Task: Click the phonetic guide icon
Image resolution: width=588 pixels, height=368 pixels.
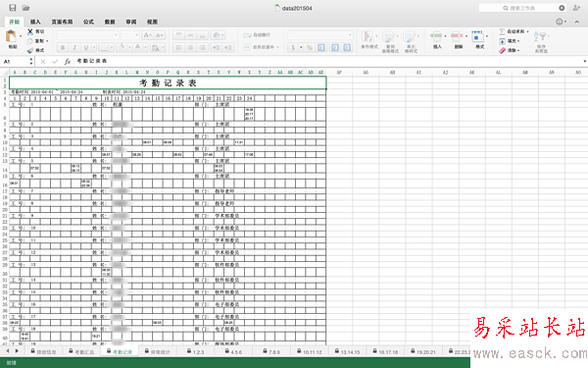Action: (155, 47)
